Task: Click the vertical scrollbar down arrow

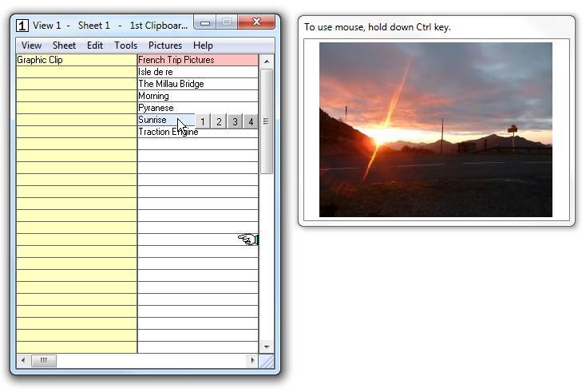Action: (x=267, y=346)
